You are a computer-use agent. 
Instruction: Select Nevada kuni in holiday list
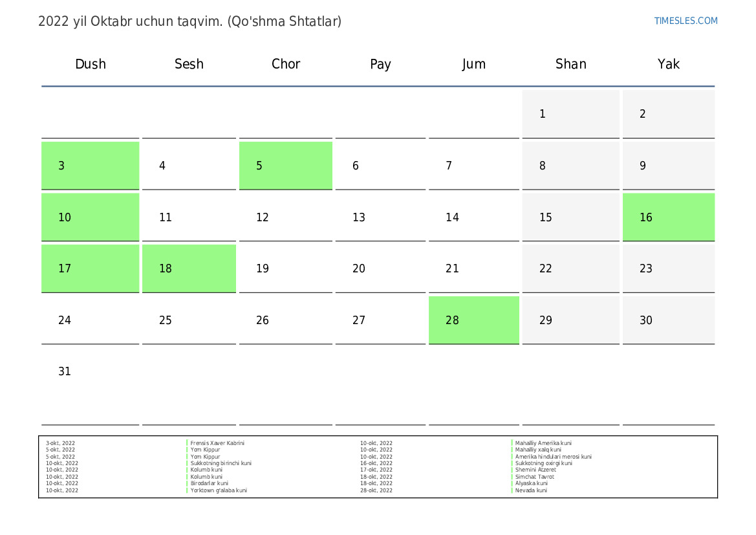(531, 490)
